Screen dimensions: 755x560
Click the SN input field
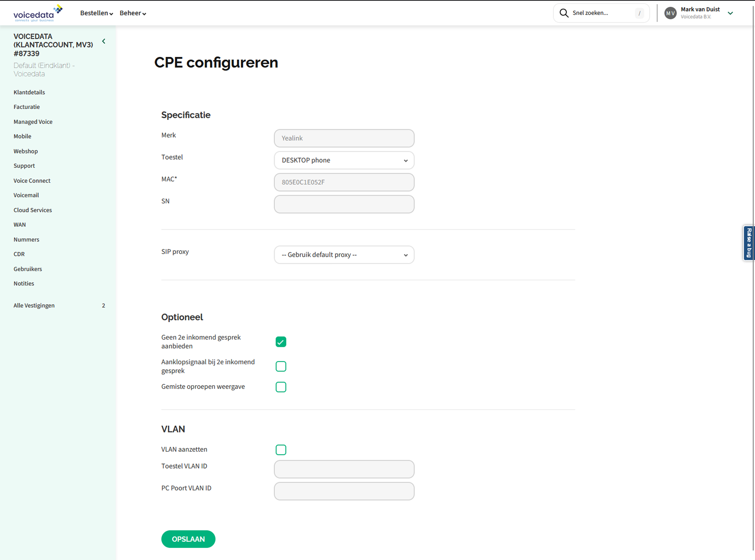tap(344, 204)
